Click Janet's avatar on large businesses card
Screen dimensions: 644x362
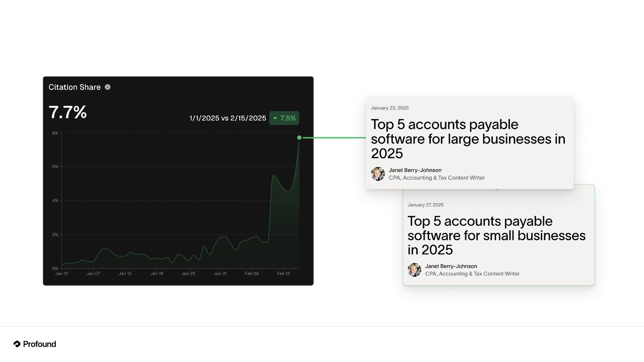pyautogui.click(x=378, y=174)
